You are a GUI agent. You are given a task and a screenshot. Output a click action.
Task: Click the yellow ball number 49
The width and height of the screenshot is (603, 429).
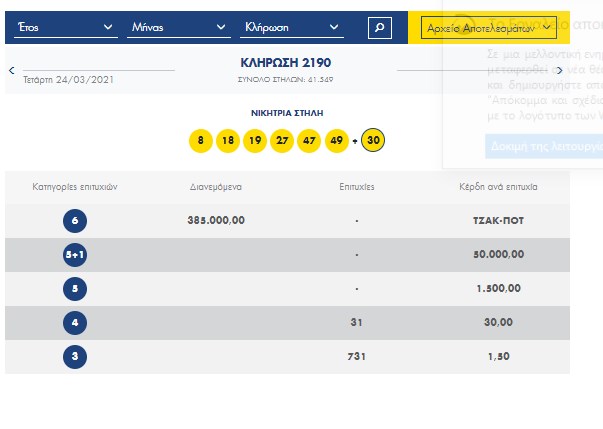coord(336,141)
